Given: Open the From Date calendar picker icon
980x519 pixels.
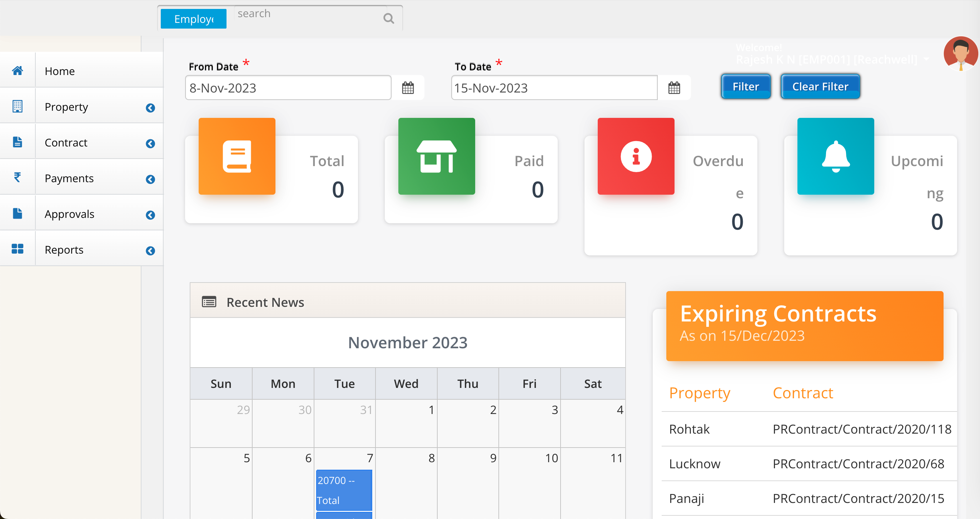Looking at the screenshot, I should 408,88.
